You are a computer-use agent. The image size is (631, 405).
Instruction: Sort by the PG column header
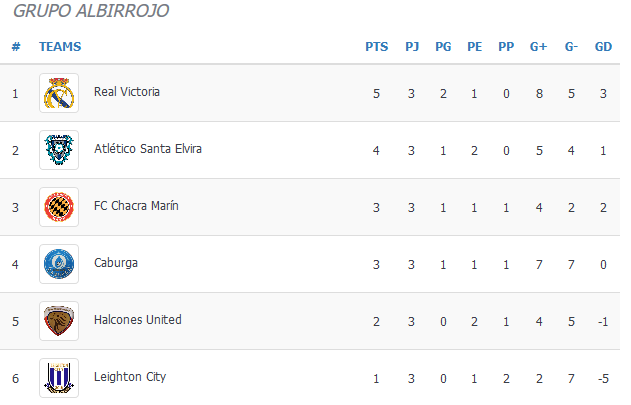[x=443, y=47]
